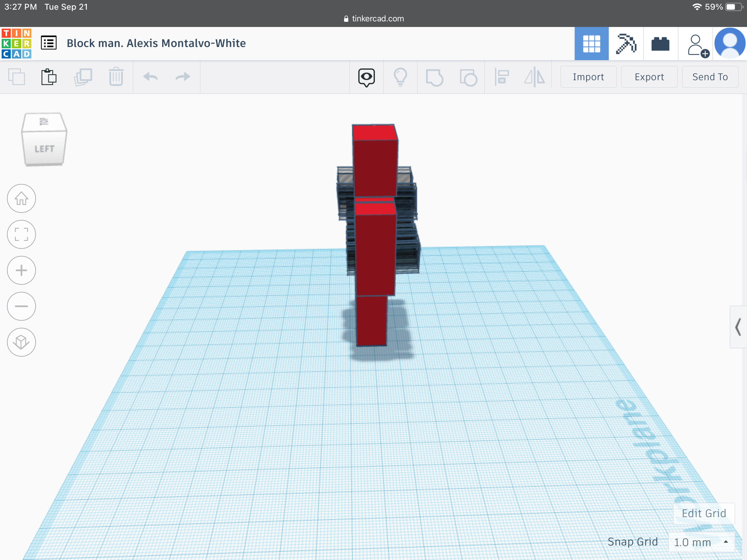Click the Zoom in plus button
This screenshot has width=747, height=560.
21,270
